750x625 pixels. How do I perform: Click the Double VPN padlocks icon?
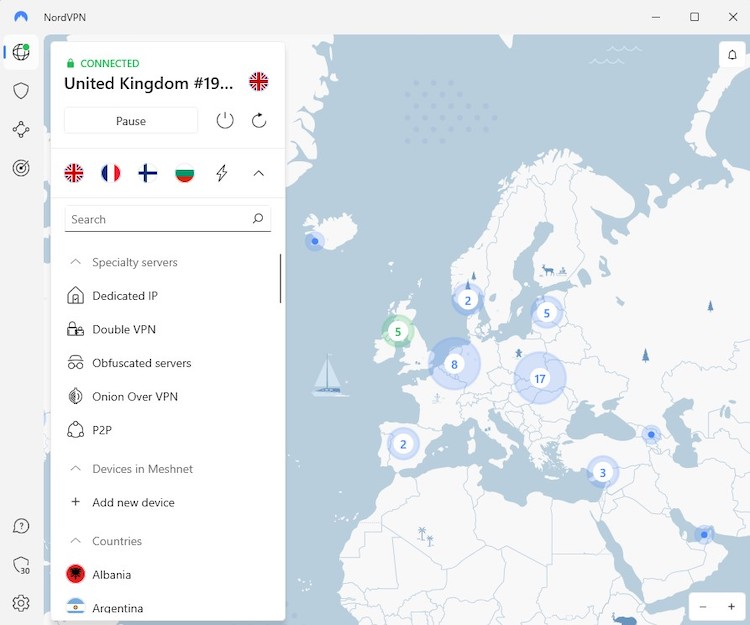pos(76,329)
